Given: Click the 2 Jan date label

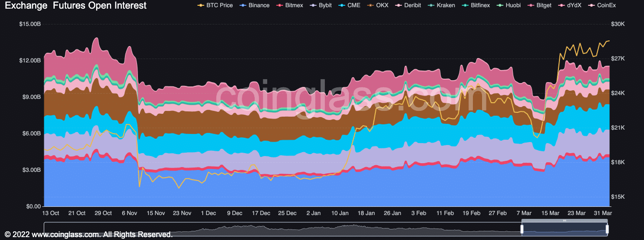Looking at the screenshot, I should [x=314, y=213].
